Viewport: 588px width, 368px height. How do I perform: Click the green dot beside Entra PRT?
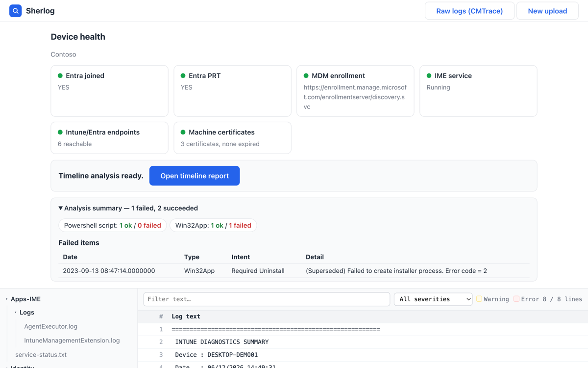point(183,76)
